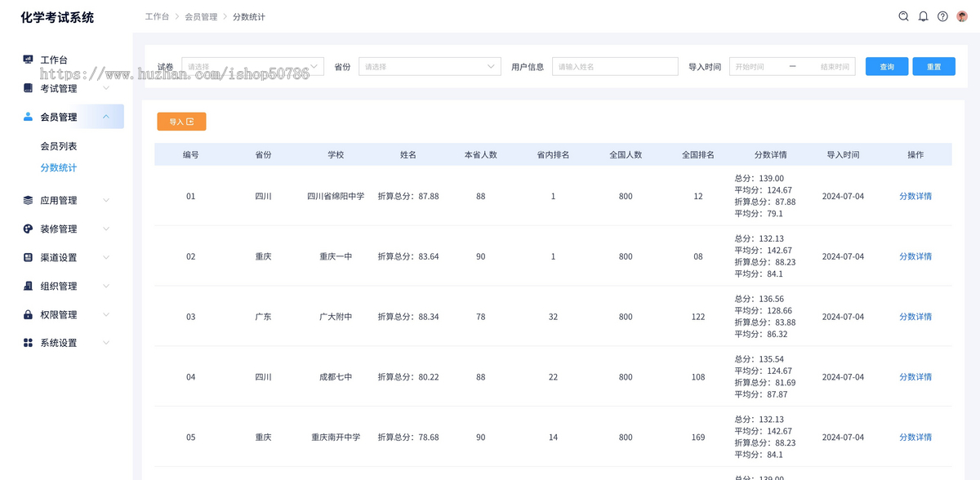980x480 pixels.
Task: Click the 考试管理 book icon
Action: [x=28, y=88]
